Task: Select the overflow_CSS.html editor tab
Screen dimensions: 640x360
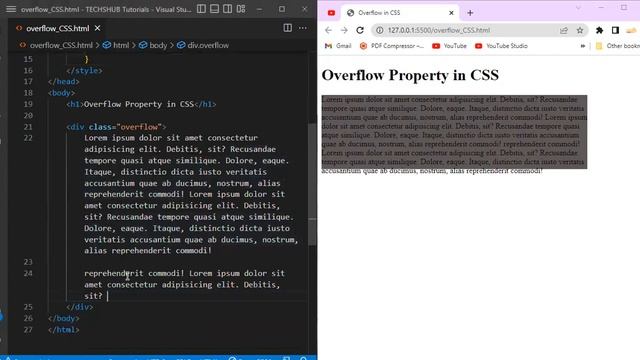Action: point(58,28)
